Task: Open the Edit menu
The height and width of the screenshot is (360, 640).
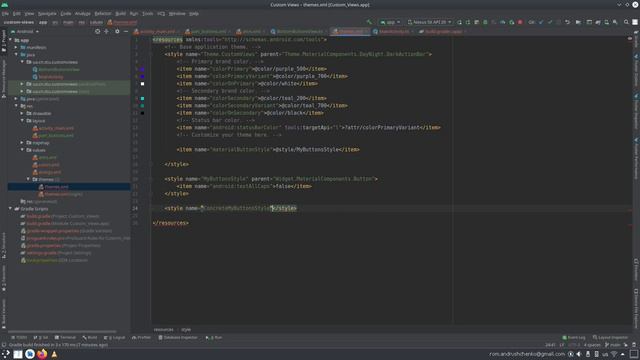Action: pos(17,13)
